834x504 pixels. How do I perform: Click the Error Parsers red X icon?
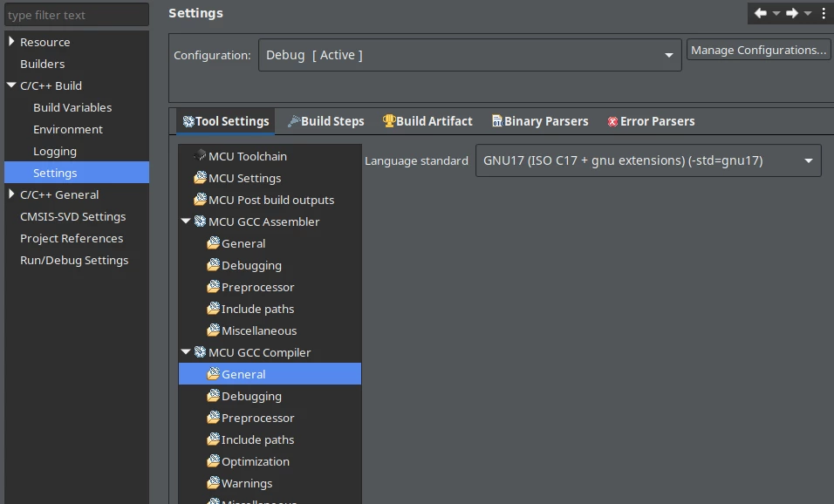612,122
